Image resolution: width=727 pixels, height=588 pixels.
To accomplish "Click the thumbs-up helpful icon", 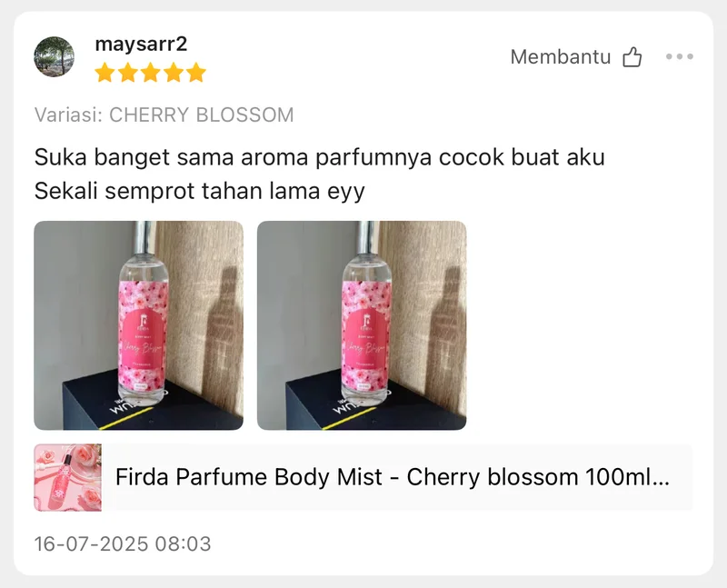I will coord(632,57).
